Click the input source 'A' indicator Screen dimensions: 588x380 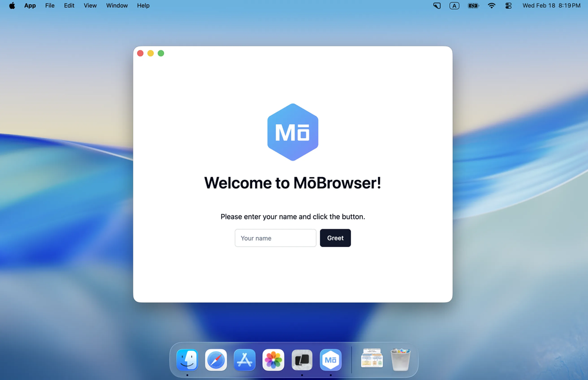coord(454,5)
